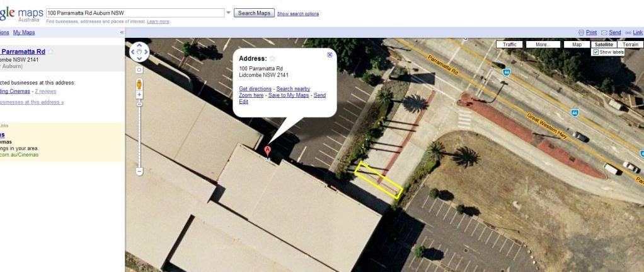Switch to Terrain view
The width and height of the screenshot is (644, 272).
tap(630, 44)
